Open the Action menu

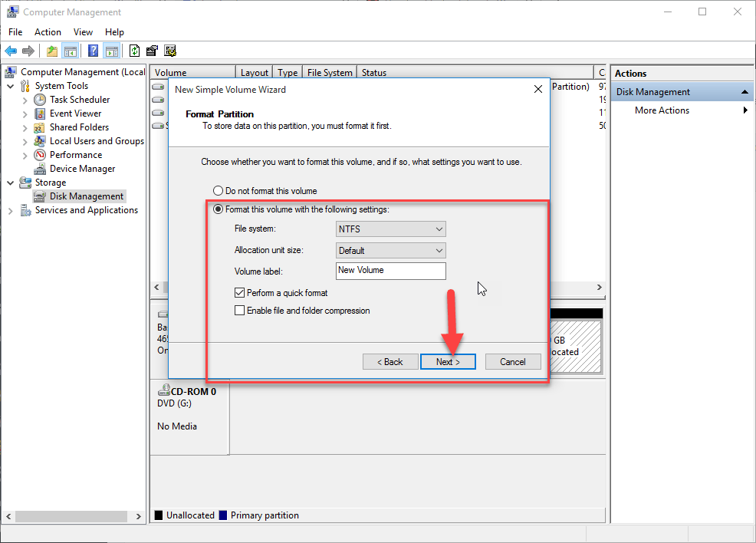click(x=48, y=32)
